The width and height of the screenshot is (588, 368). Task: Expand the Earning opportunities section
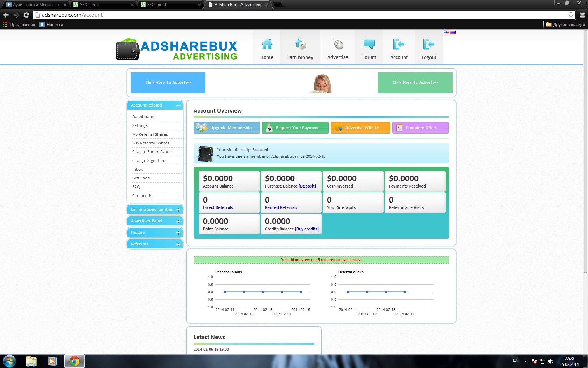[x=178, y=210]
